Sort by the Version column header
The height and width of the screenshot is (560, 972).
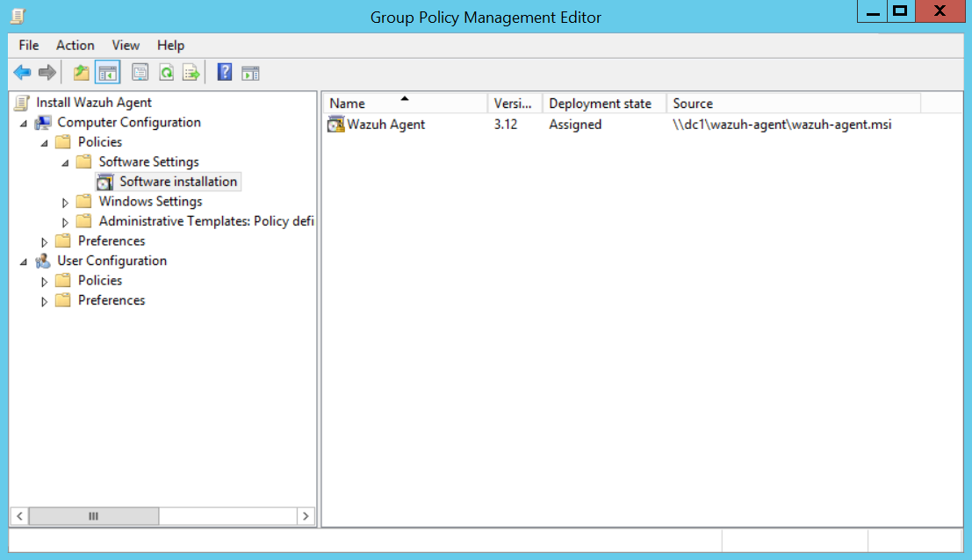click(x=515, y=104)
